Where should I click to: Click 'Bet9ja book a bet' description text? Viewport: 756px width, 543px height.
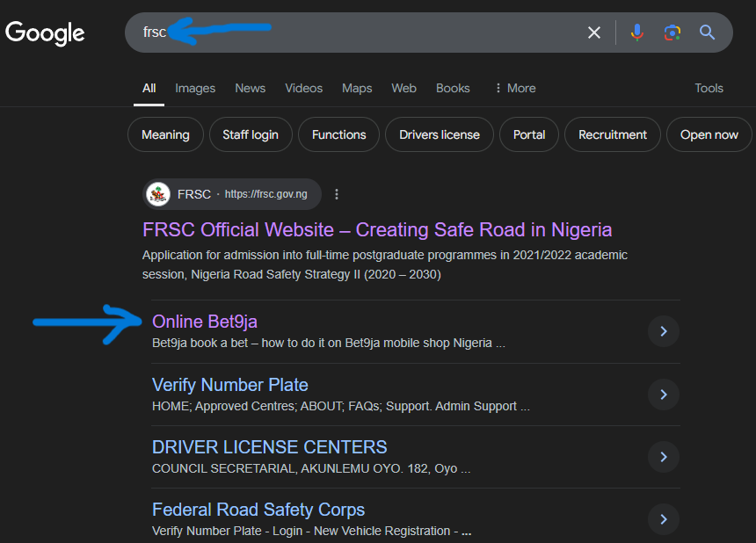pos(329,343)
